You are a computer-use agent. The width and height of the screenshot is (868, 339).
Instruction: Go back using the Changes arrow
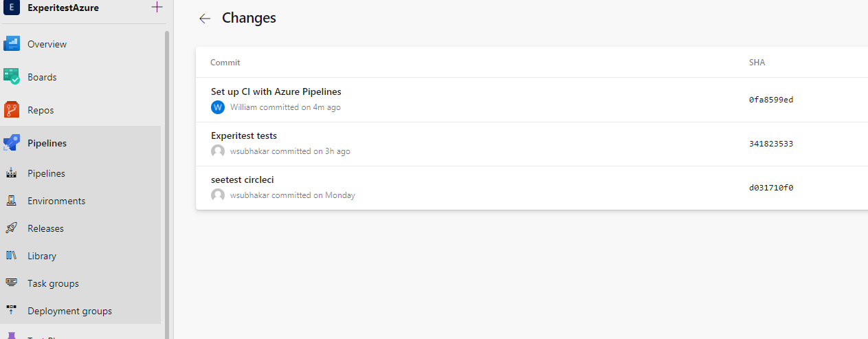[204, 19]
